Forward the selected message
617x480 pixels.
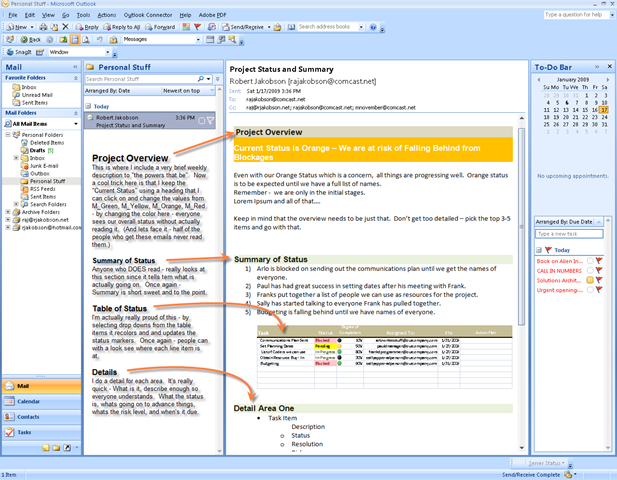tap(160, 27)
